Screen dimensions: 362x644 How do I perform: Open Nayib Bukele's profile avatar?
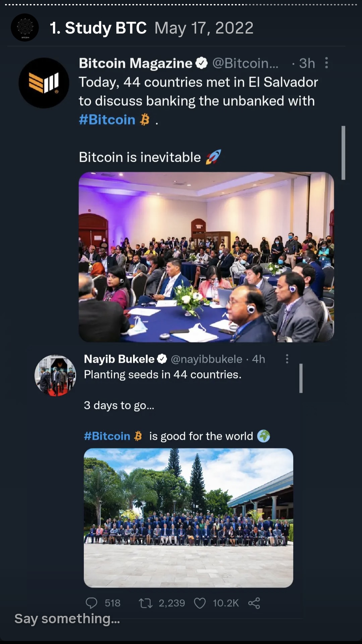click(55, 376)
